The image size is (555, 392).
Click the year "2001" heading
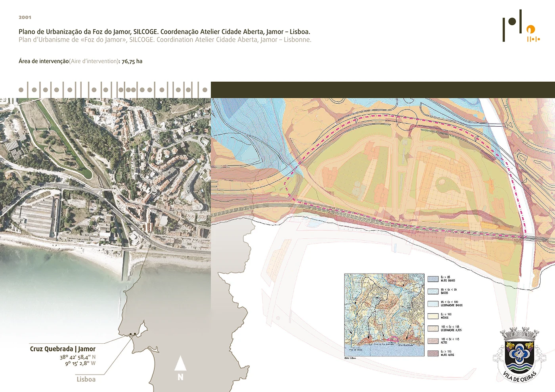25,17
